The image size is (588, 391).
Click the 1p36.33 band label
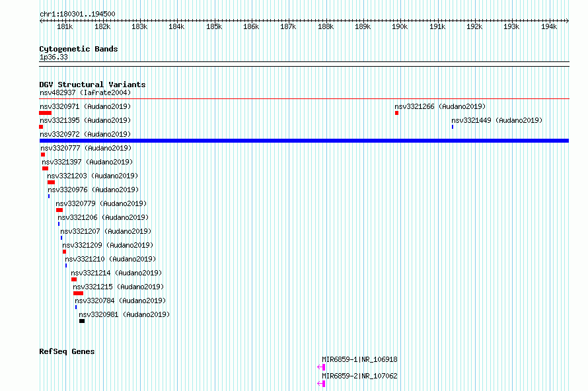click(x=54, y=57)
